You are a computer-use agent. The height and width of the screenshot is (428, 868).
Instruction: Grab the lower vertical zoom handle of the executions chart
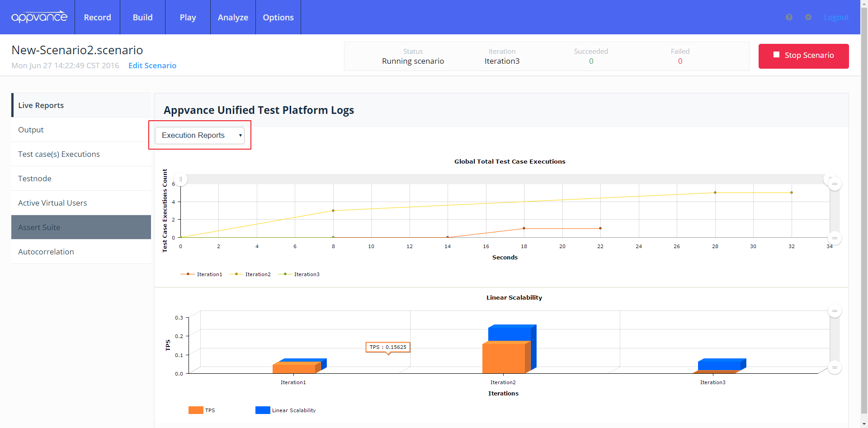click(835, 238)
